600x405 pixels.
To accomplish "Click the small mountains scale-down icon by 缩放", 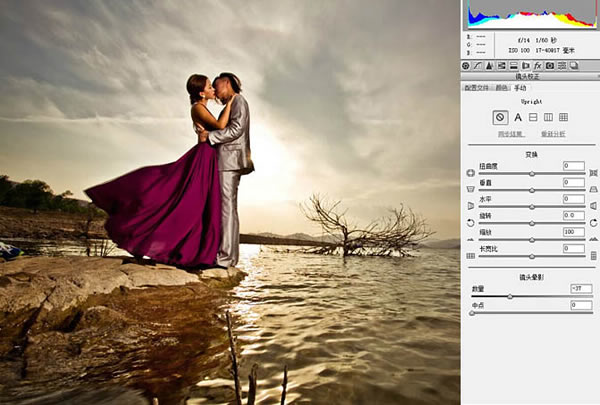I will point(471,240).
